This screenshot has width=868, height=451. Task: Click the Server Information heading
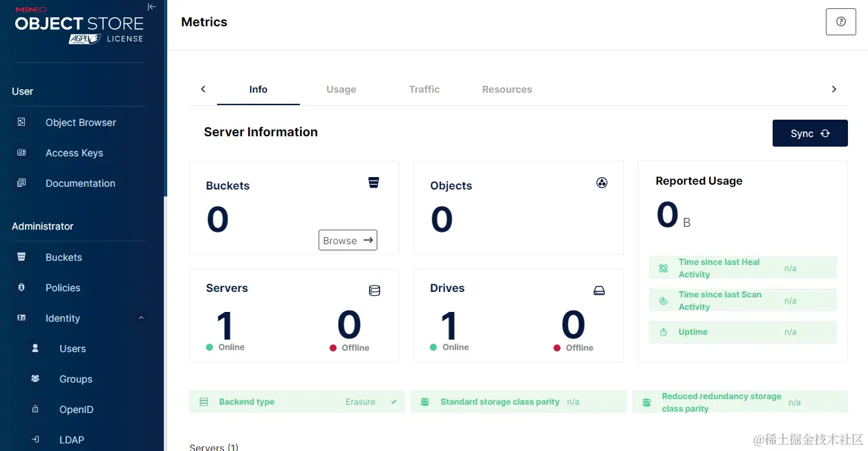point(261,132)
